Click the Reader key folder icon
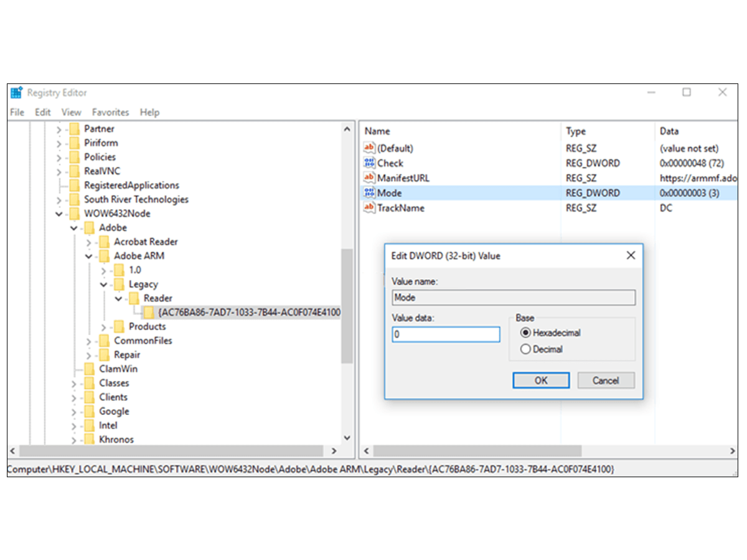 pos(133,298)
